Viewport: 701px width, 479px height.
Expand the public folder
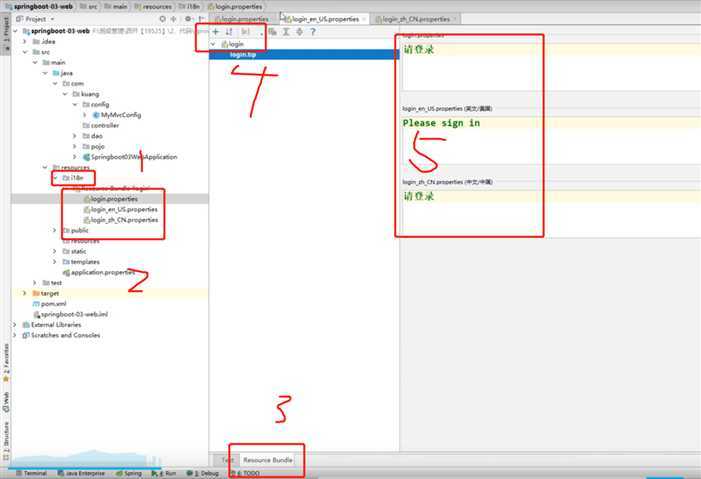point(55,230)
